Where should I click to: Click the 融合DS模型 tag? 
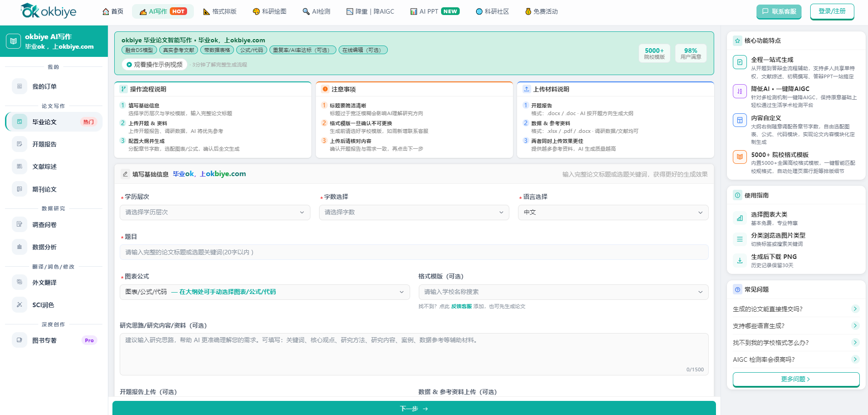coord(139,50)
